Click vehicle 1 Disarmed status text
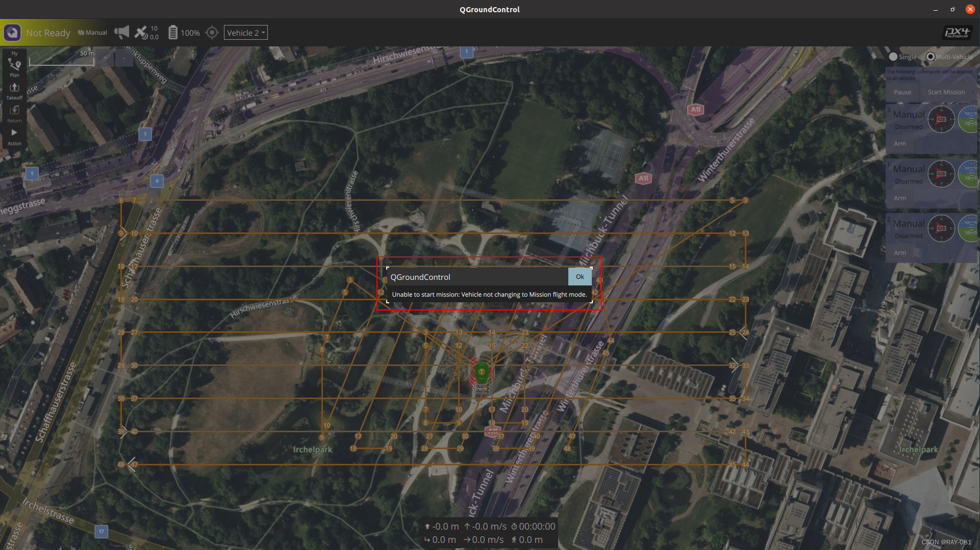Image resolution: width=980 pixels, height=550 pixels. point(909,181)
